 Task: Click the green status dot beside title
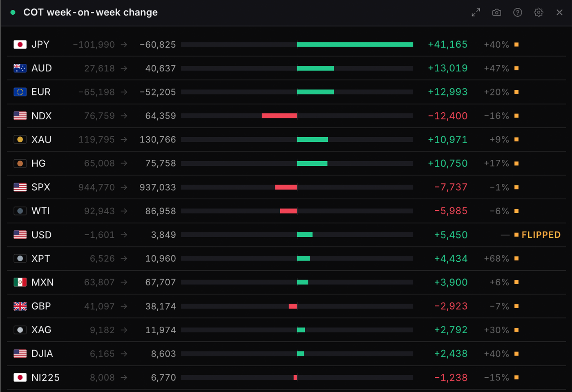(x=13, y=13)
